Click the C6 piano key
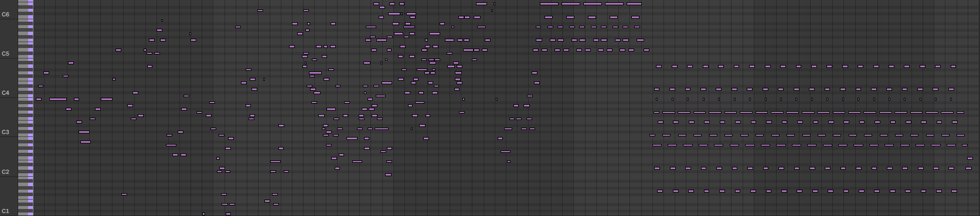The height and width of the screenshot is (216, 980). [25, 16]
